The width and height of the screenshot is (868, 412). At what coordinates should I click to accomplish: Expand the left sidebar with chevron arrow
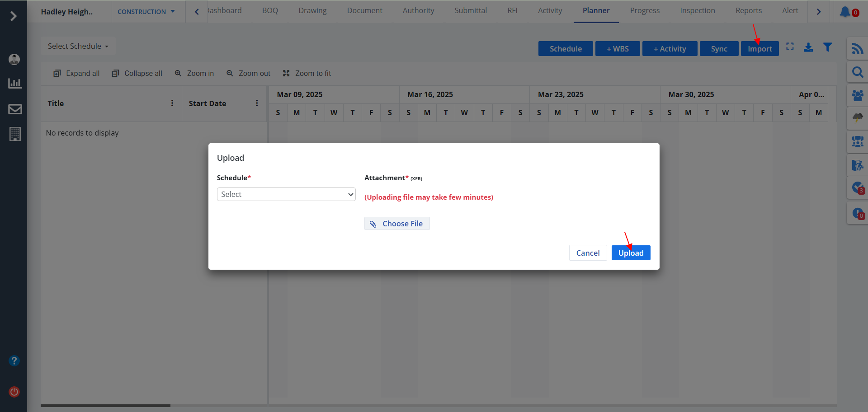(14, 16)
